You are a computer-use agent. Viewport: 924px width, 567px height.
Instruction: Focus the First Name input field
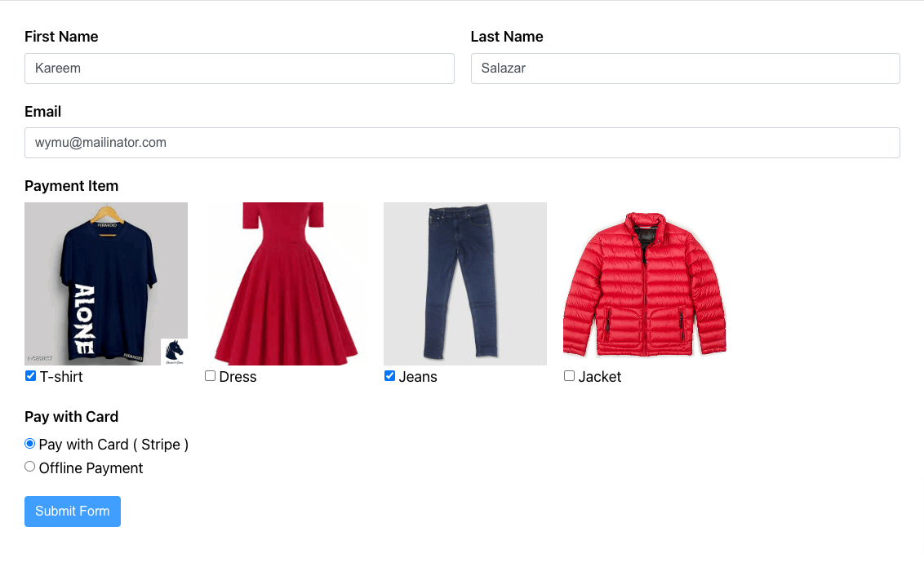tap(239, 69)
